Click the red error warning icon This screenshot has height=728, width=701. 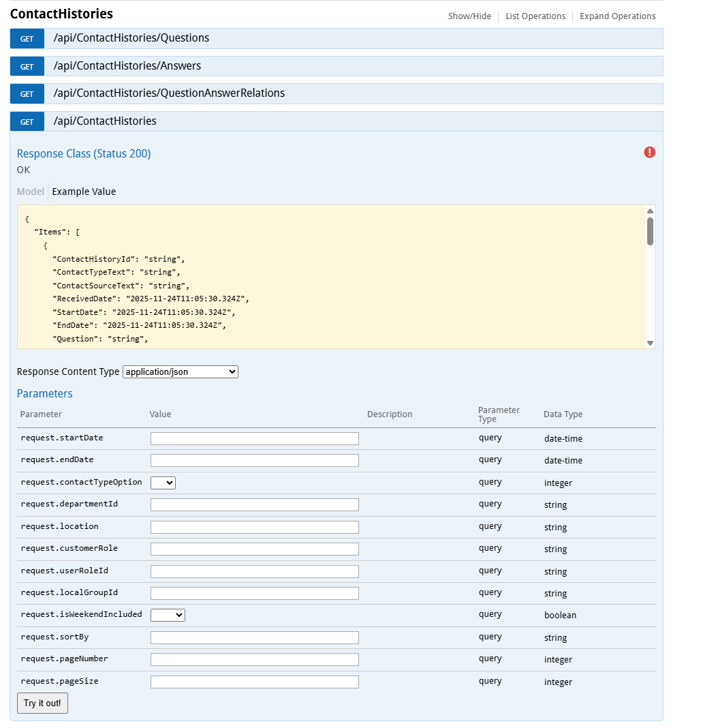[649, 152]
